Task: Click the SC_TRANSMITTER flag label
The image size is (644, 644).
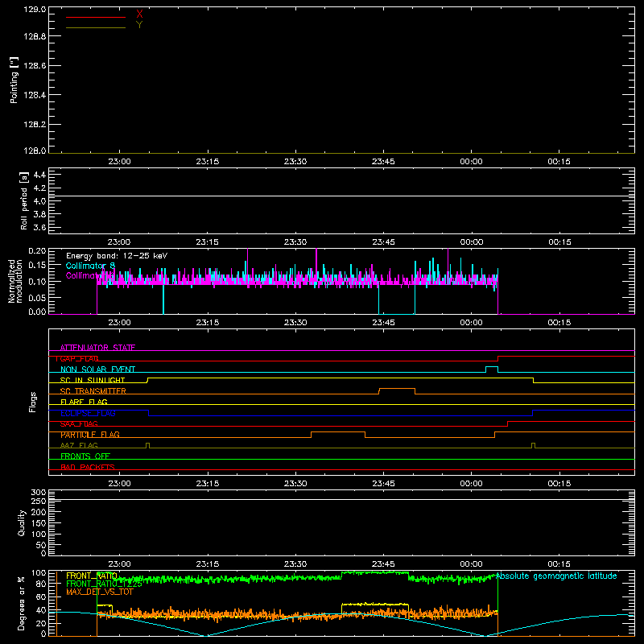Action: (x=93, y=391)
